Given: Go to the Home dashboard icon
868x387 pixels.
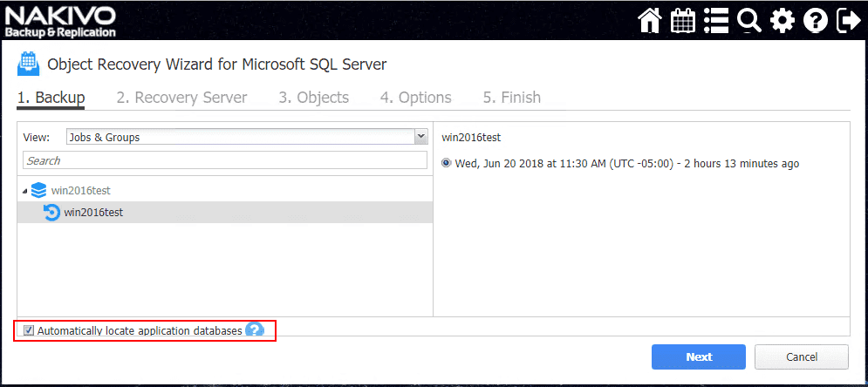Looking at the screenshot, I should click(x=650, y=20).
